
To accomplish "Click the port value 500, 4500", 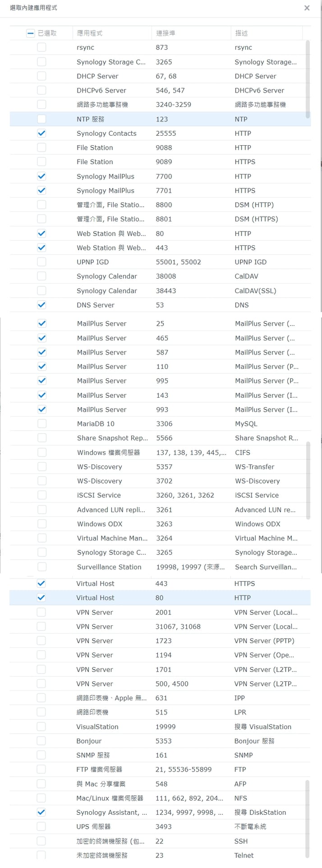I will pos(172,684).
